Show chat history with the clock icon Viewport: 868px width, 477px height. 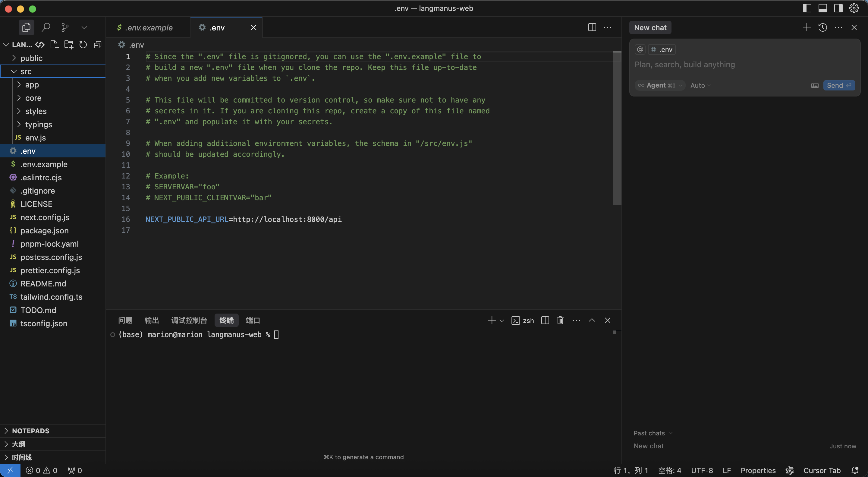coord(822,27)
